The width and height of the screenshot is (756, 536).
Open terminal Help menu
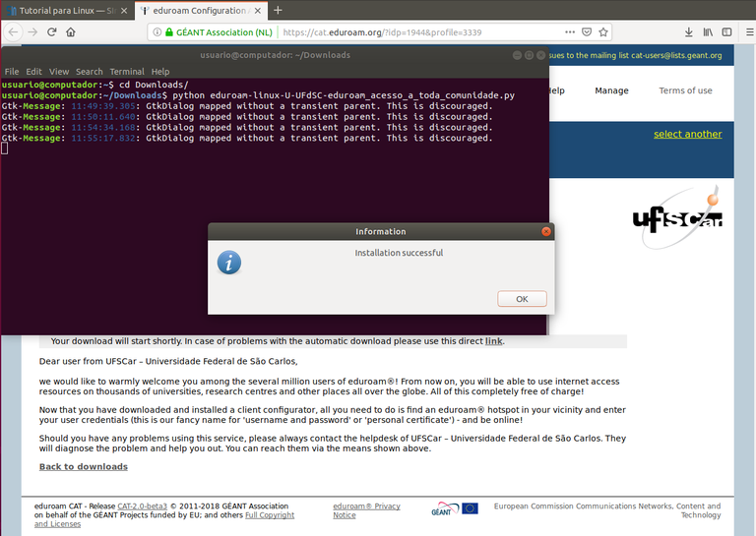[x=160, y=72]
